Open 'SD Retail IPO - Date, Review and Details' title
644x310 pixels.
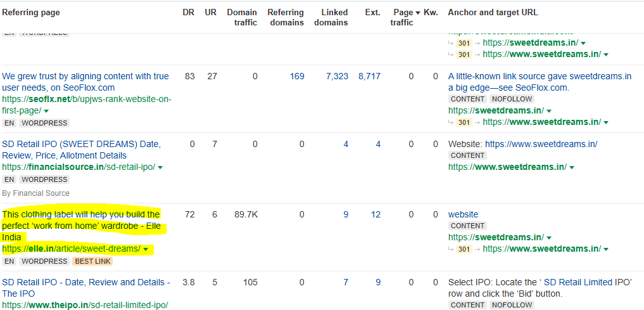86,288
